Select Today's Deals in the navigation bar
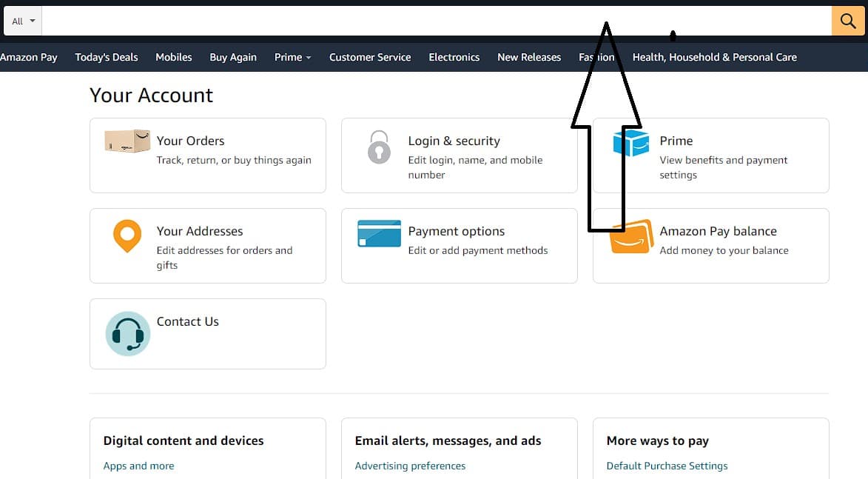868x479 pixels. coord(106,57)
